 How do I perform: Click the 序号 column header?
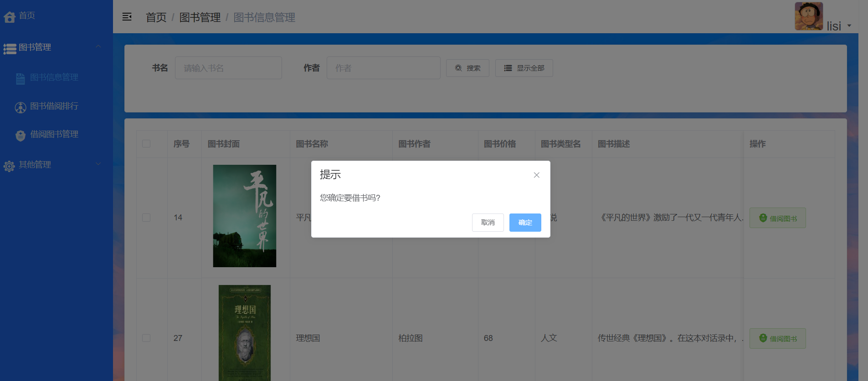(181, 144)
